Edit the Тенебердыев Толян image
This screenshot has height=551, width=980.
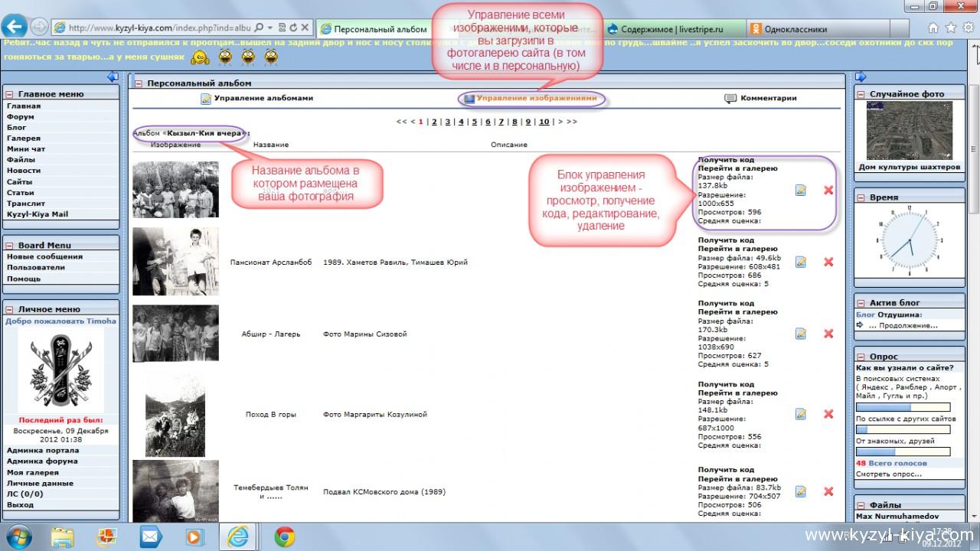coord(801,491)
